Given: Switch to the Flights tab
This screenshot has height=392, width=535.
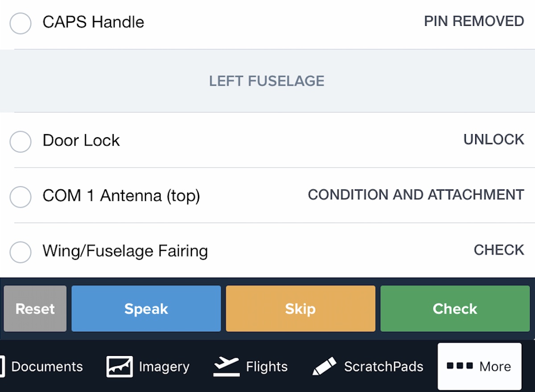Looking at the screenshot, I should (x=267, y=367).
